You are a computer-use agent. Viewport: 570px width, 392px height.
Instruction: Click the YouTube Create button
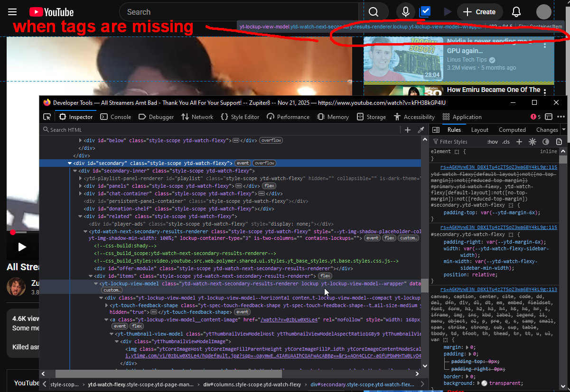[479, 12]
